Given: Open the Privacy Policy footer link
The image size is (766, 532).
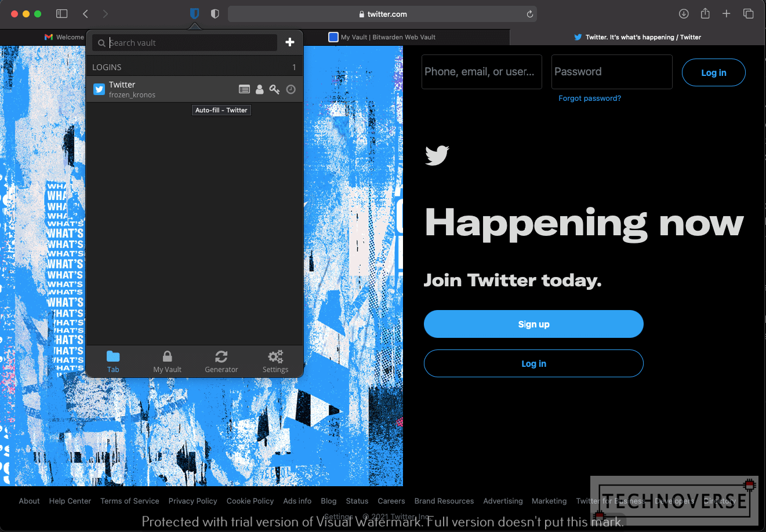Looking at the screenshot, I should click(193, 501).
